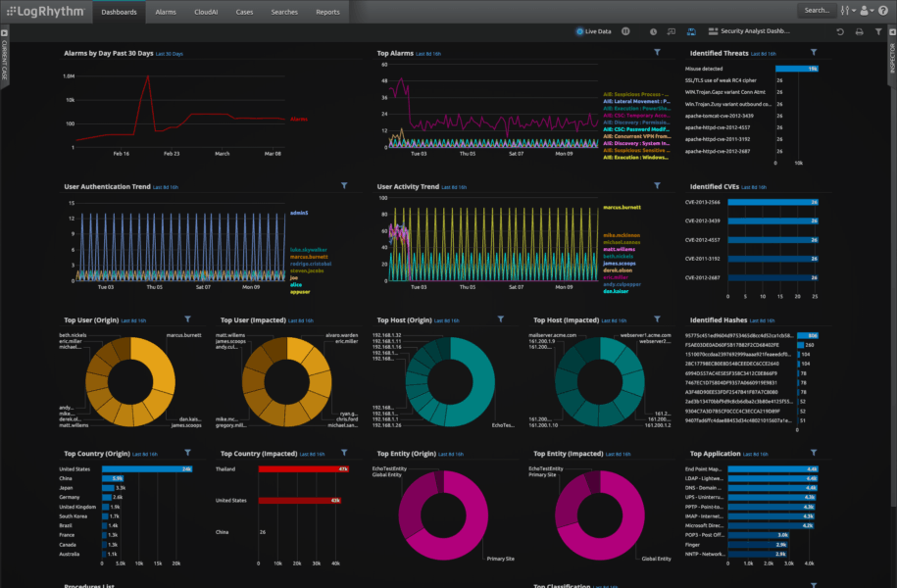Open the settings sliders dropdown
Screen dimensions: 897x588
(846, 11)
